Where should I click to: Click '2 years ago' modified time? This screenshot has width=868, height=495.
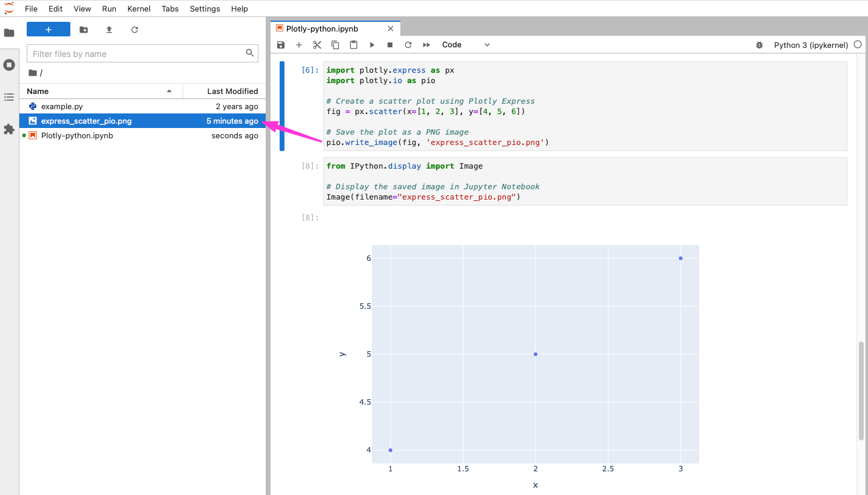coord(237,106)
